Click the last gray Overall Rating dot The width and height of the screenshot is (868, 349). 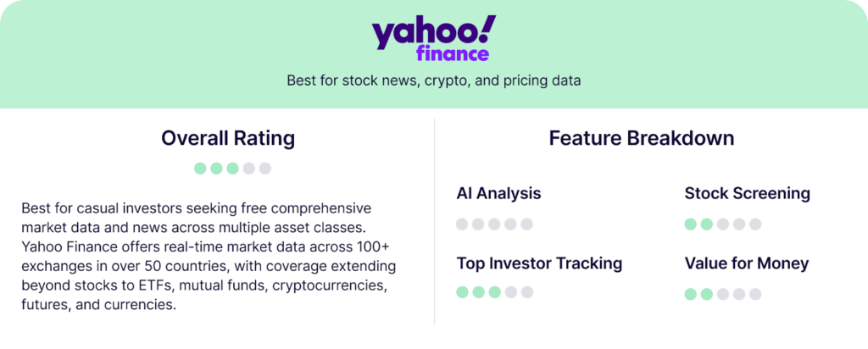(x=264, y=169)
